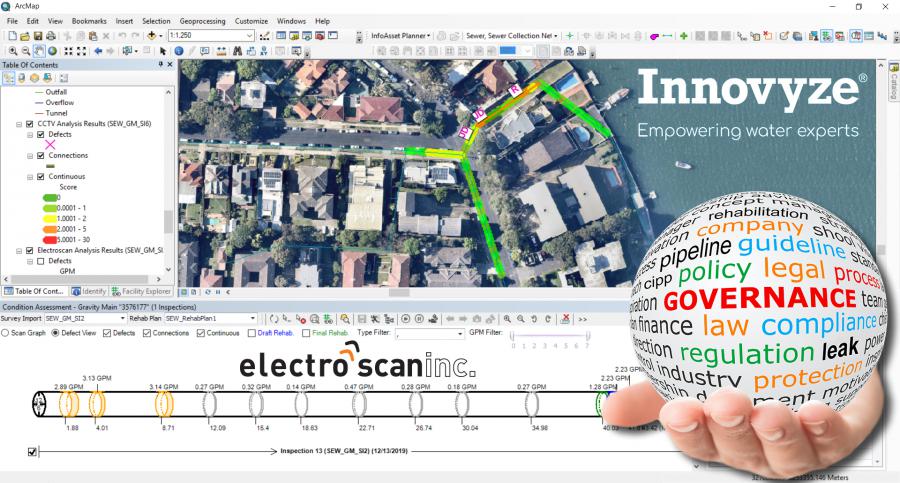900x483 pixels.
Task: Click the Add Data button
Action: (x=152, y=36)
